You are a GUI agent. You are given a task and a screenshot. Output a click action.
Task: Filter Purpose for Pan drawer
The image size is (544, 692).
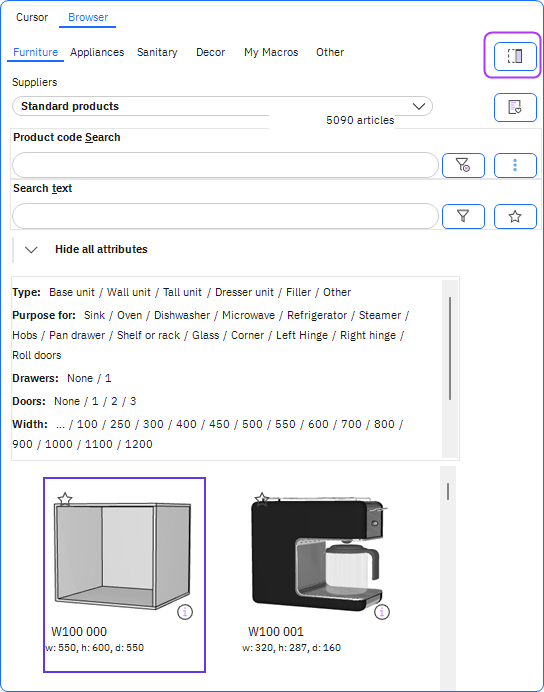click(77, 335)
